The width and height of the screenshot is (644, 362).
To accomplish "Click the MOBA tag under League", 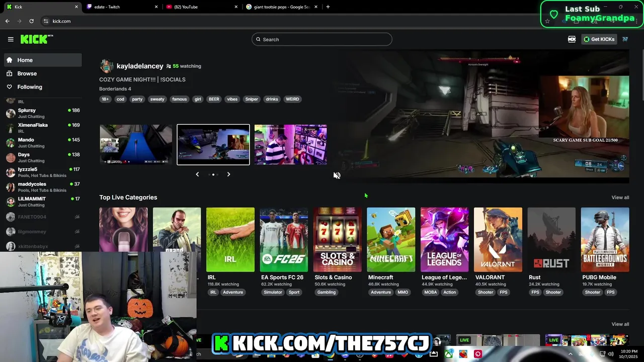I will (431, 292).
